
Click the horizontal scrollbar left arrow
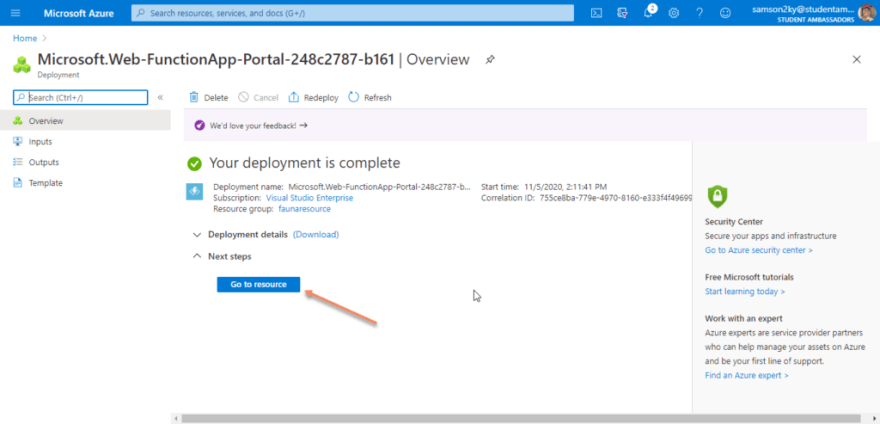pos(176,419)
